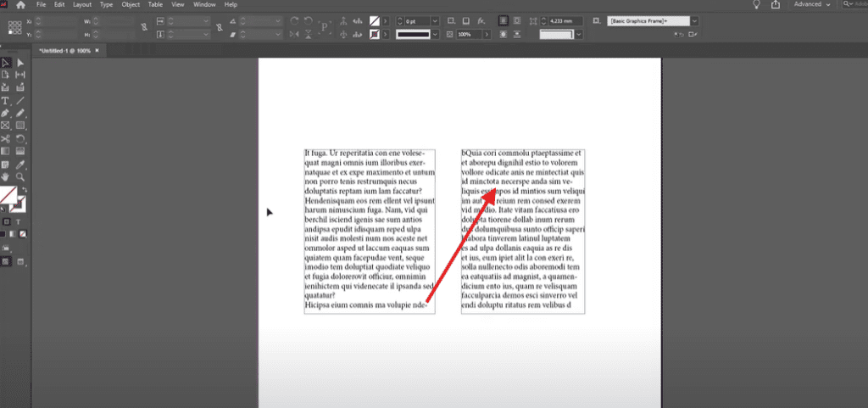Viewport: 868px width, 408px height.
Task: Click the Home icon
Action: (x=21, y=5)
